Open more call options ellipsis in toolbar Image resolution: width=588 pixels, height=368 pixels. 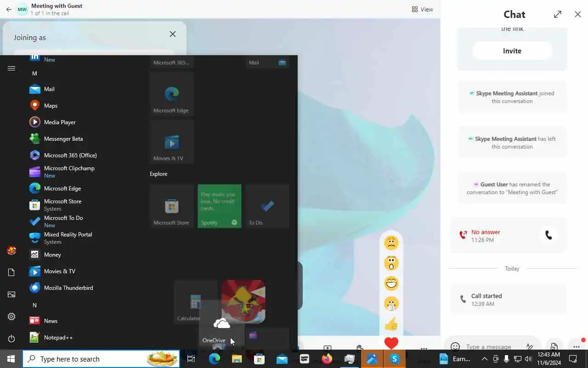point(424,349)
